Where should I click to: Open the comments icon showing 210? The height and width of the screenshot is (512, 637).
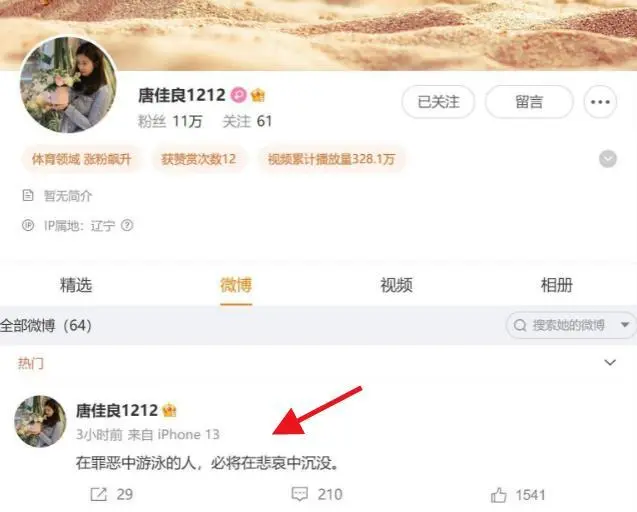pyautogui.click(x=300, y=495)
